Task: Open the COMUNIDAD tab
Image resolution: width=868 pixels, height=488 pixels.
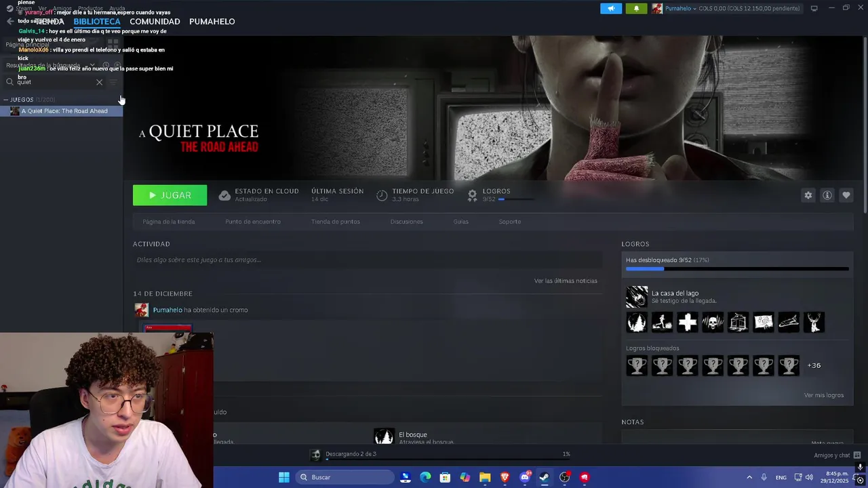Action: coord(155,22)
